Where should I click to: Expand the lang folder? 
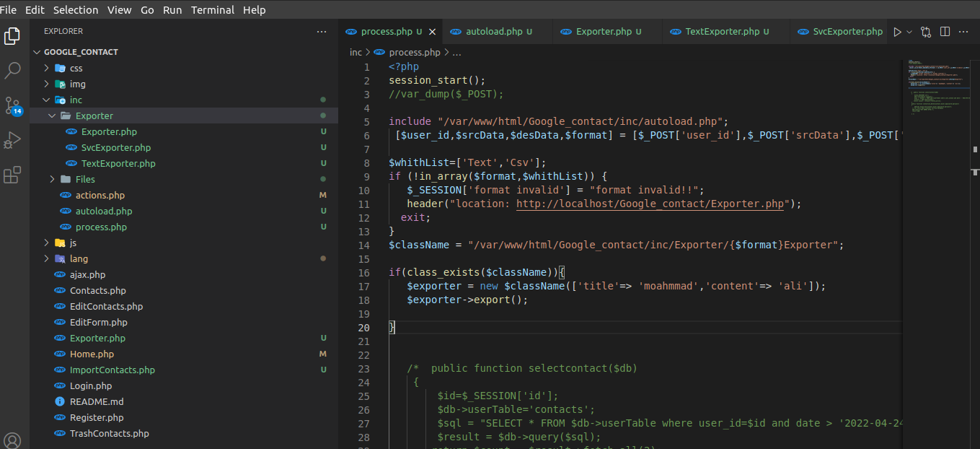tap(184, 258)
